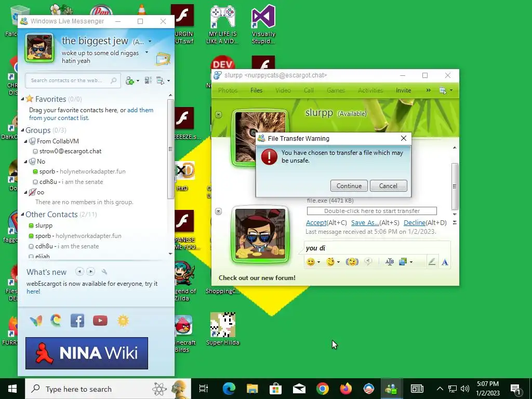Choose Save As for file.exe

tap(365, 222)
